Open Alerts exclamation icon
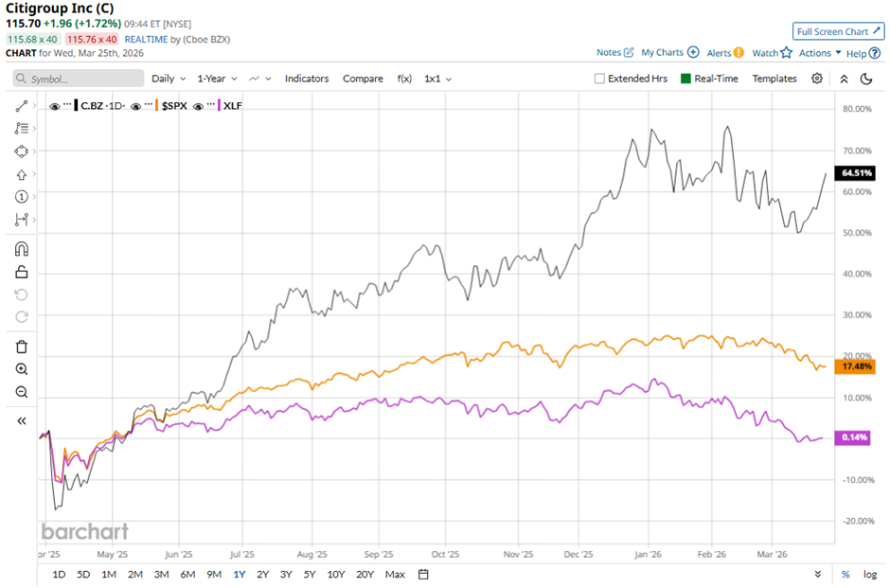Viewport: 890px width, 588px height. (x=739, y=53)
